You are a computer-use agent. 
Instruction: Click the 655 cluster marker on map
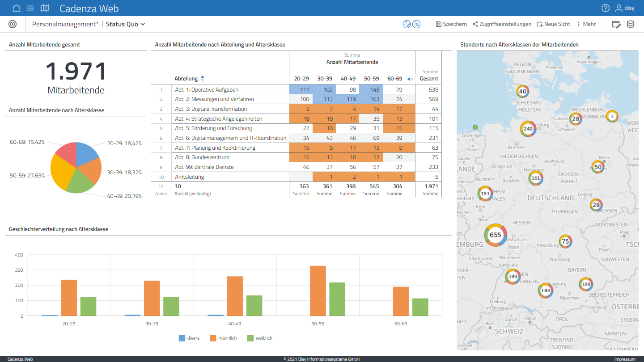[496, 235]
